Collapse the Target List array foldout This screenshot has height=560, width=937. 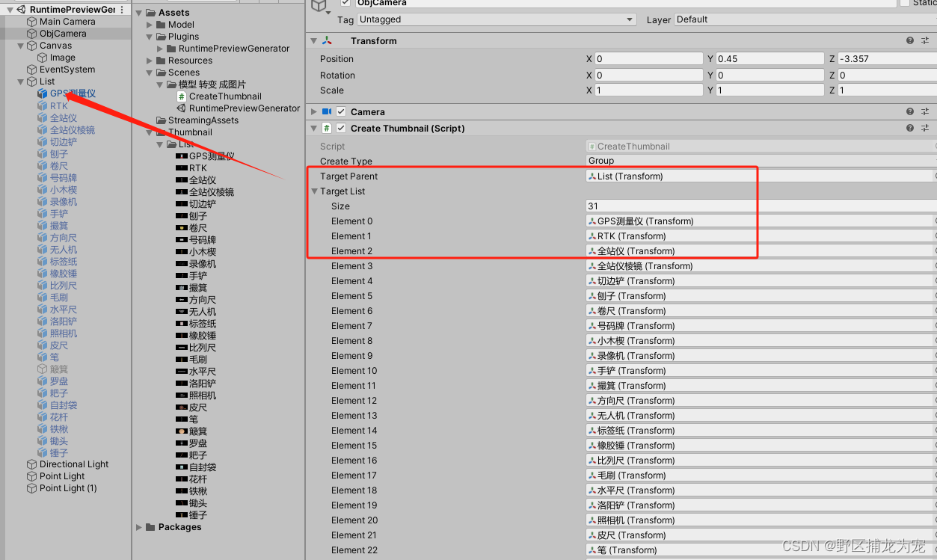click(315, 191)
